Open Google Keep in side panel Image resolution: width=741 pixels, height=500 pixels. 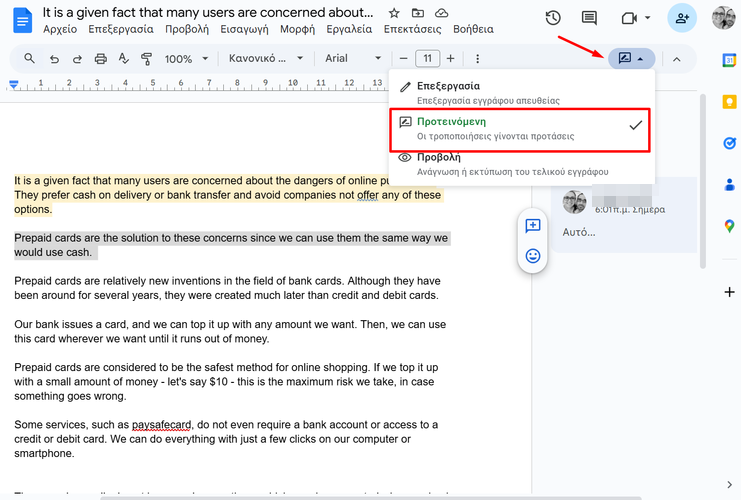pyautogui.click(x=729, y=102)
